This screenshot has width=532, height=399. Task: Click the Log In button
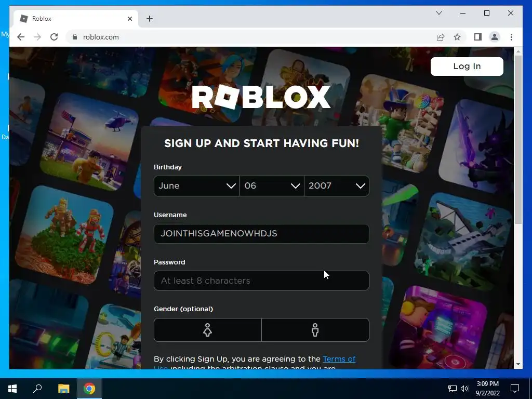[x=467, y=66]
